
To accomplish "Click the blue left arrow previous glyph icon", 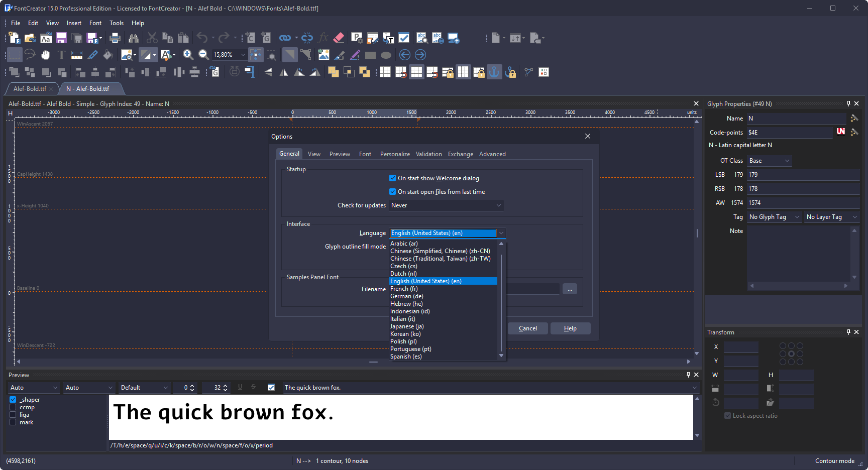I will [x=405, y=55].
